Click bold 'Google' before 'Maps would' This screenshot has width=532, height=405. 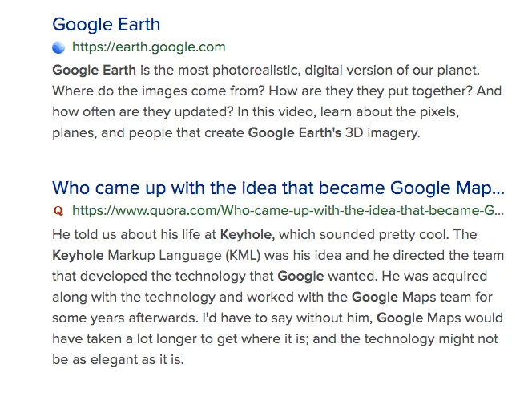tap(400, 318)
